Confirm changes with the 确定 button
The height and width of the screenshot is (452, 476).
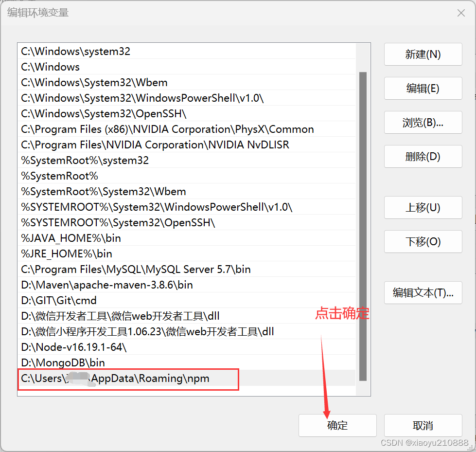click(337, 425)
